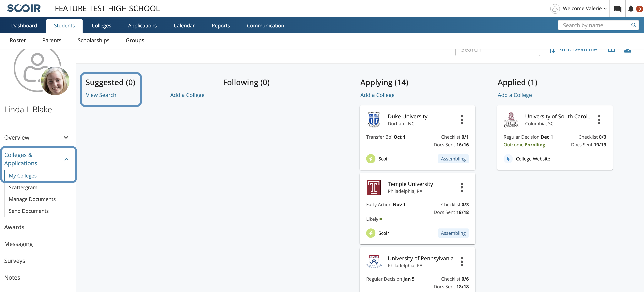Open Temple University card options menu

(x=461, y=187)
